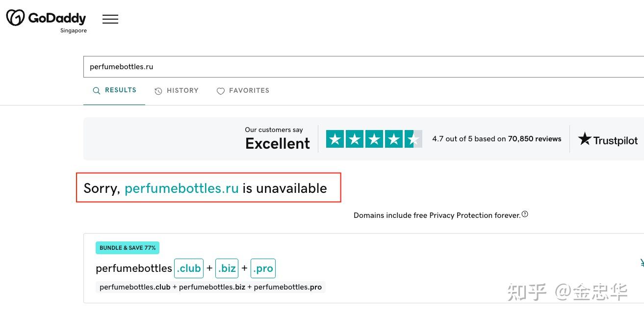Select the .biz extension box

[x=227, y=268]
